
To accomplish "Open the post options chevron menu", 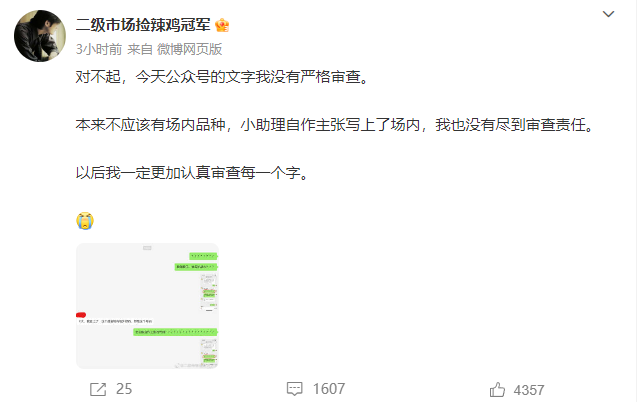I will click(608, 14).
